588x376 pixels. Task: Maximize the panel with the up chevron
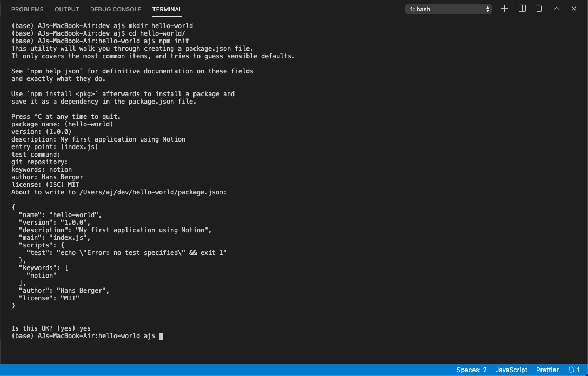click(557, 9)
